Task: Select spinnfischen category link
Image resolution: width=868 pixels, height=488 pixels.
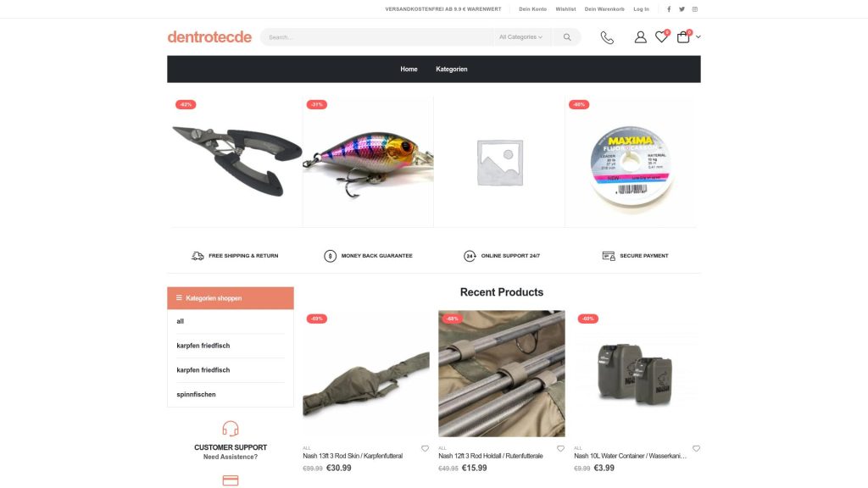Action: point(196,395)
